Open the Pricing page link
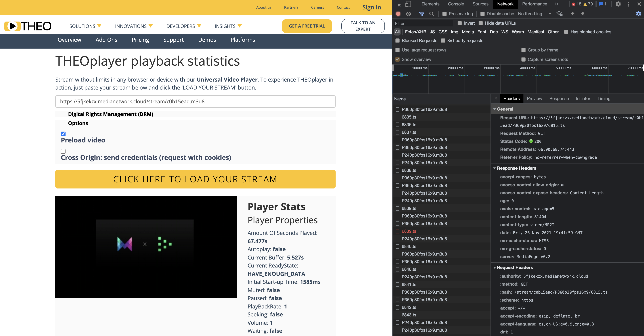The height and width of the screenshot is (336, 644). pyautogui.click(x=140, y=40)
